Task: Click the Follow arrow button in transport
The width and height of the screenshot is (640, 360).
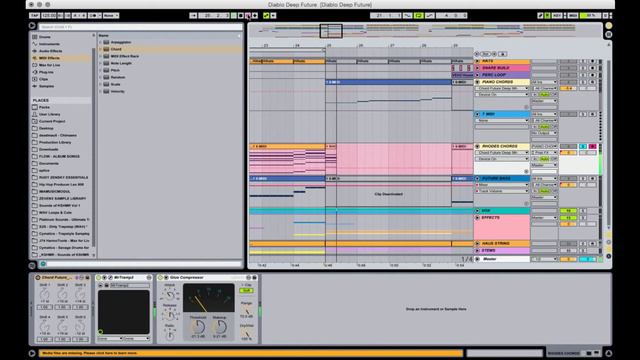Action: pyautogui.click(x=193, y=16)
